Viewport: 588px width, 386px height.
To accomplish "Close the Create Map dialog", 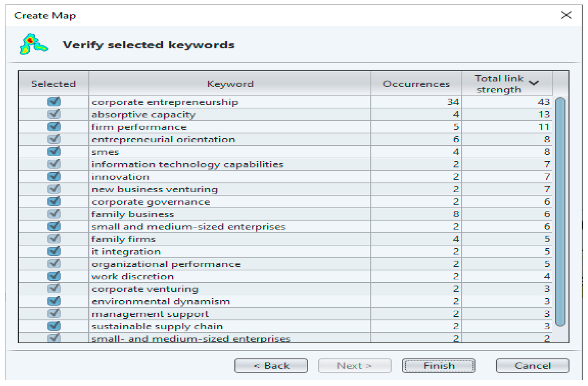I will (x=566, y=15).
